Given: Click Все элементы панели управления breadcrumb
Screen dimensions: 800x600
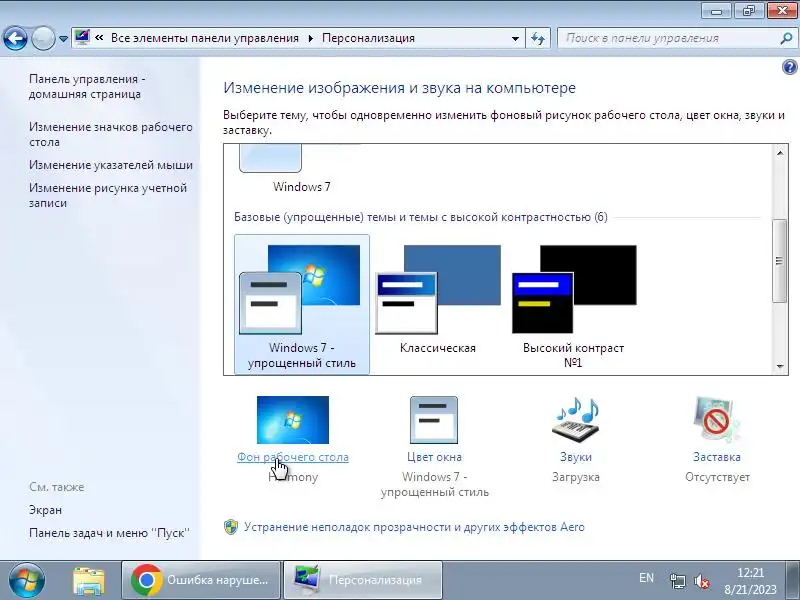Looking at the screenshot, I should click(205, 38).
